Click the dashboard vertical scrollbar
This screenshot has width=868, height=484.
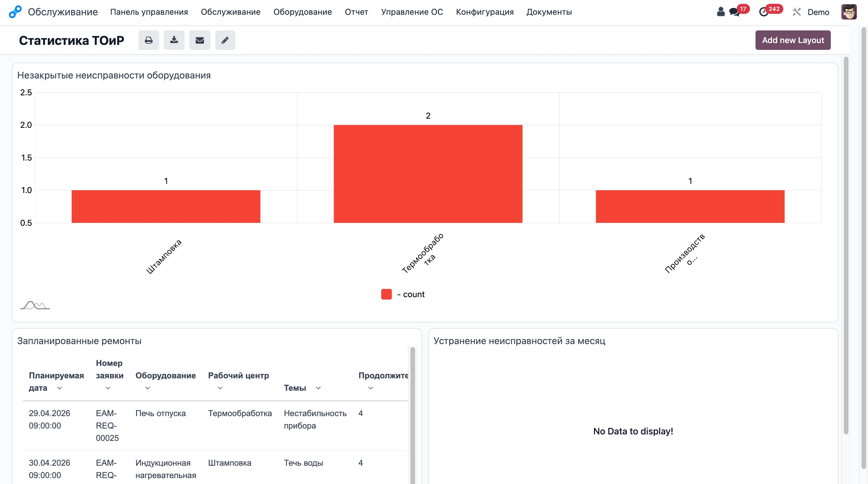click(x=846, y=245)
